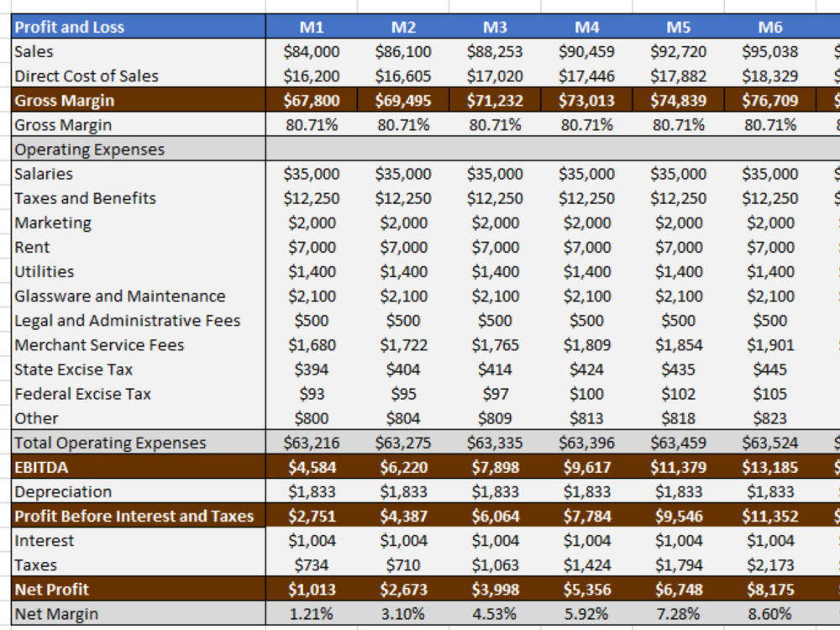
Task: Select the brown Gross Margin label cell
Action: pyautogui.click(x=139, y=100)
